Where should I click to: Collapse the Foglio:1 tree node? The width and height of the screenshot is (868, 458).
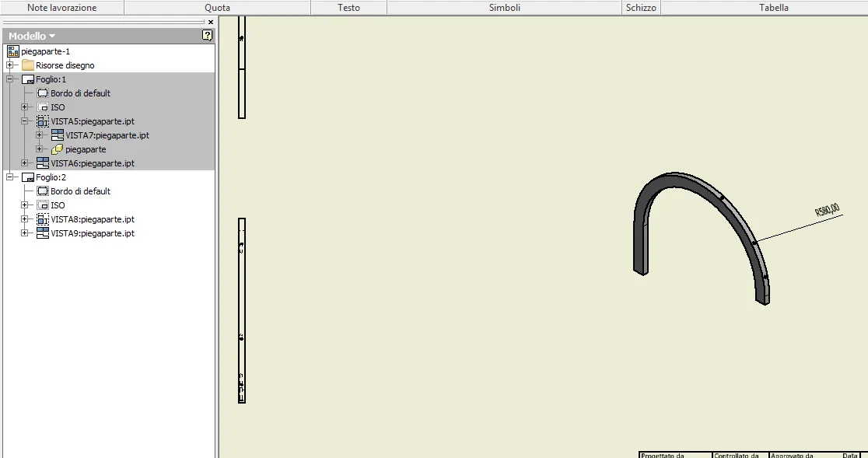[x=9, y=79]
